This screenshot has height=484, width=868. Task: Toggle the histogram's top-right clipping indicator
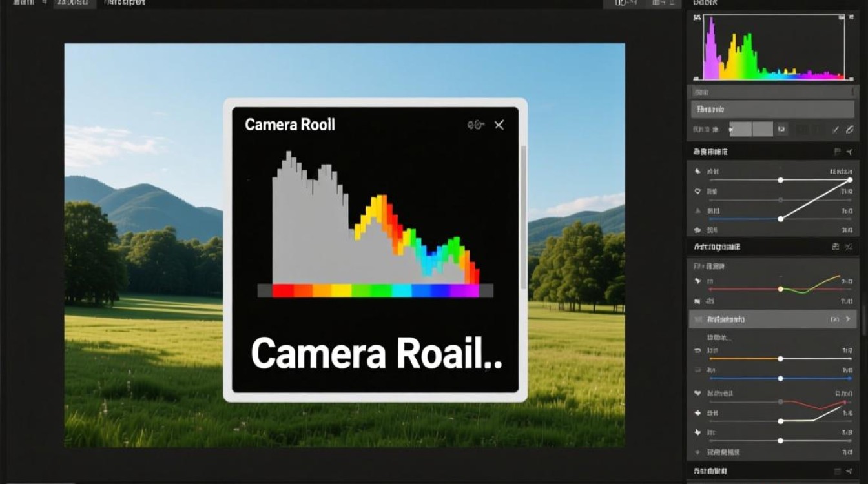point(841,18)
